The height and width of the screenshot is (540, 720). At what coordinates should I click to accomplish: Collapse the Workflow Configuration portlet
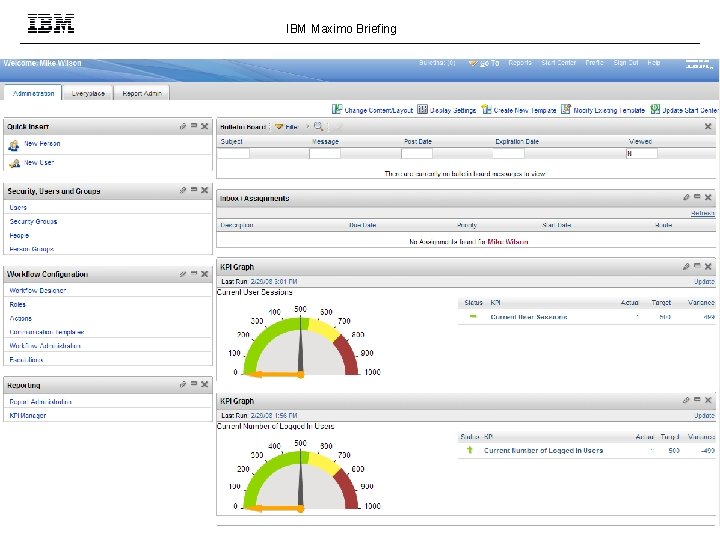click(x=194, y=274)
